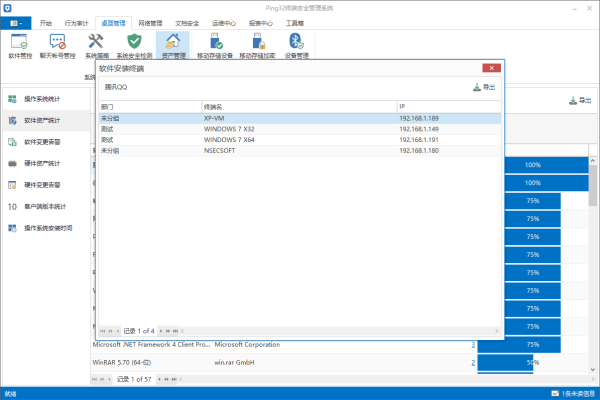
Task: Switch to the 桌面管理 ribbon tab
Action: coord(113,23)
